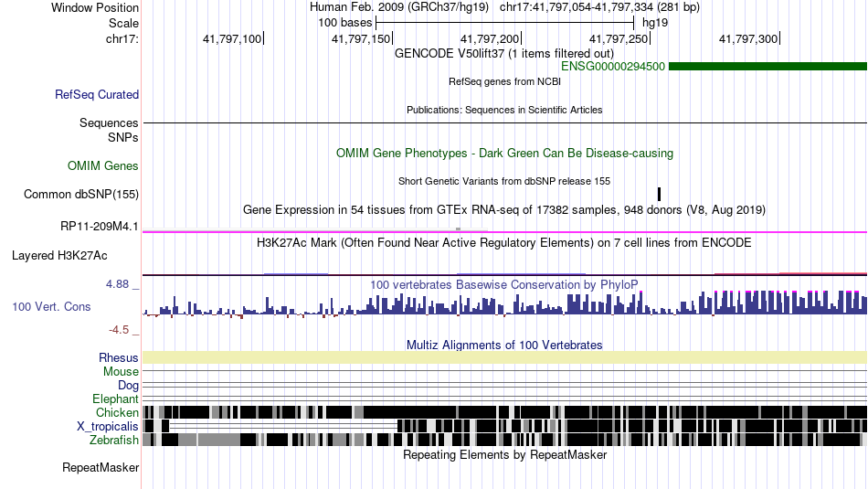This screenshot has height=489, width=868.
Task: Click the yellow Rhesus alignment row
Action: (505, 357)
